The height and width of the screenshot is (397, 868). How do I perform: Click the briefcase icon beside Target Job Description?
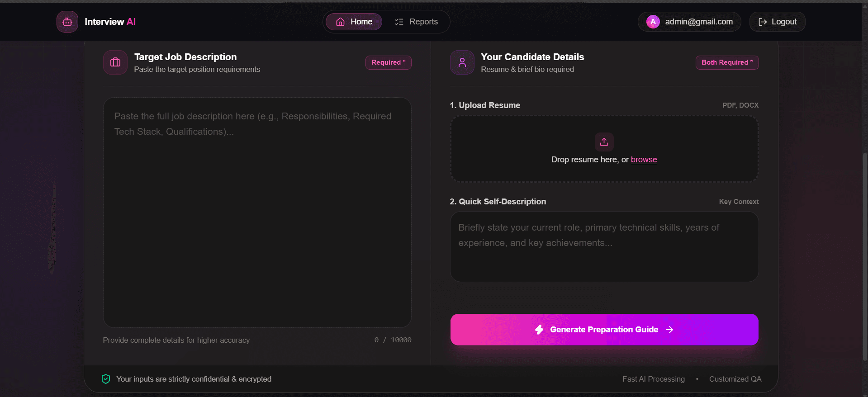click(115, 62)
